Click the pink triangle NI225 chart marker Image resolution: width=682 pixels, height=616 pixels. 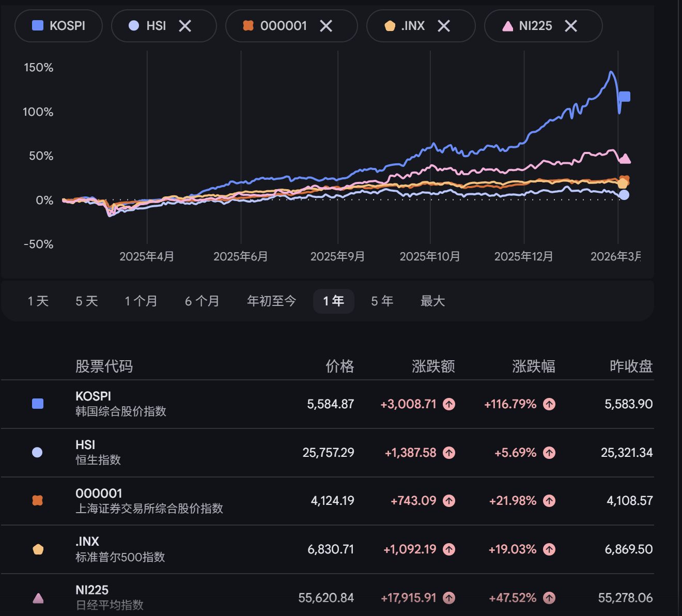tap(626, 159)
